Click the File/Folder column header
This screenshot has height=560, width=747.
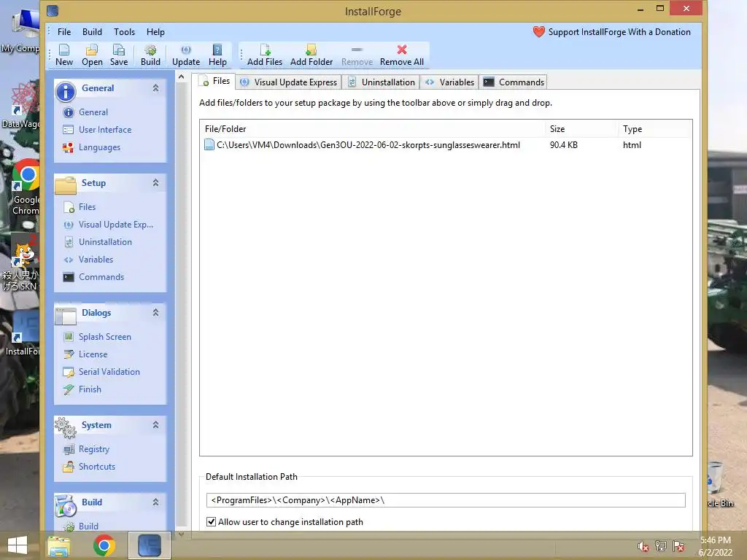[x=373, y=129]
